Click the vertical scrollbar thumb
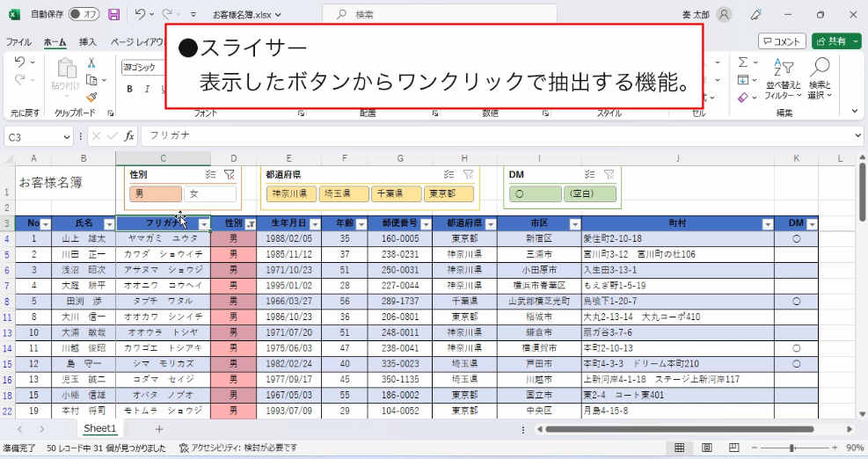Screen dimensions: 868x459 click(x=862, y=192)
